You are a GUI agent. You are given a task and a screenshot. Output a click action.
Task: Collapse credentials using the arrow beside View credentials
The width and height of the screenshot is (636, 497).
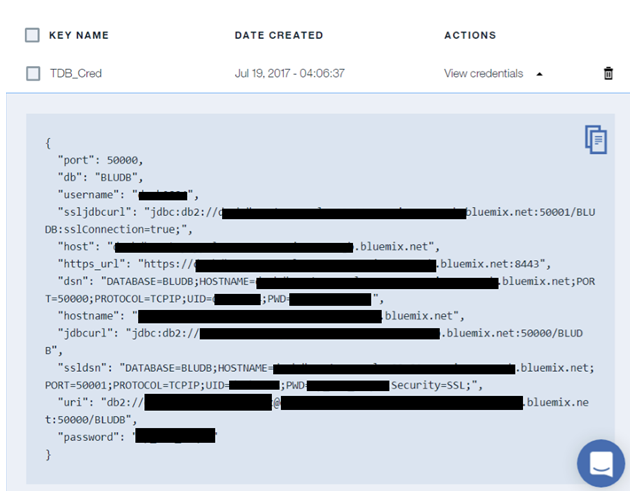point(540,74)
